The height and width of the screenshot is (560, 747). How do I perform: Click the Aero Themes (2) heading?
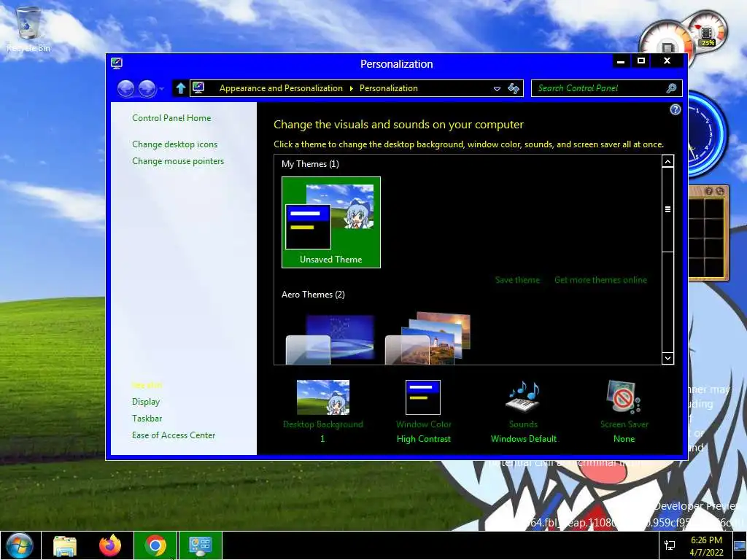point(313,295)
